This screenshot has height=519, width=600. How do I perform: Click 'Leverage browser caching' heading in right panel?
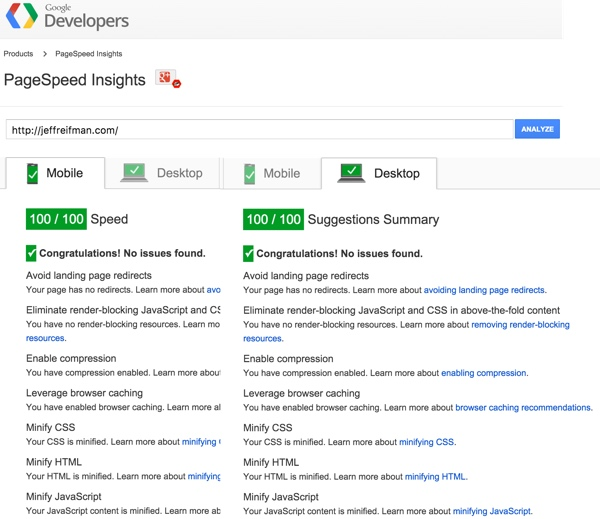click(302, 393)
